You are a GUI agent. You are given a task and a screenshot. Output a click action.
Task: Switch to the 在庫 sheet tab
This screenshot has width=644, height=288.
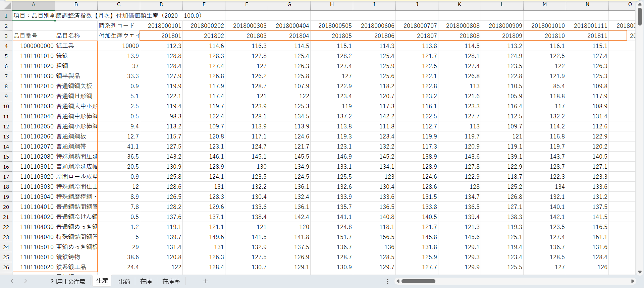pyautogui.click(x=146, y=282)
